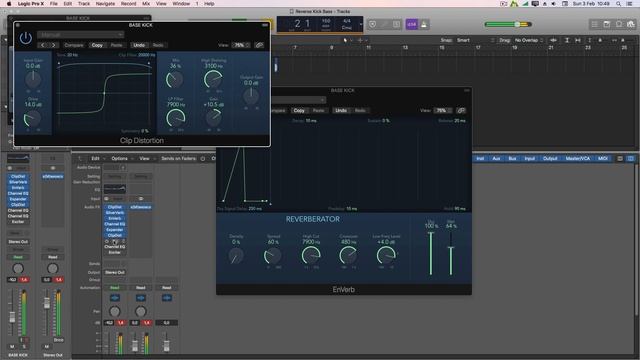
Task: Open Drag No Overlap dropdown
Action: tap(529, 40)
